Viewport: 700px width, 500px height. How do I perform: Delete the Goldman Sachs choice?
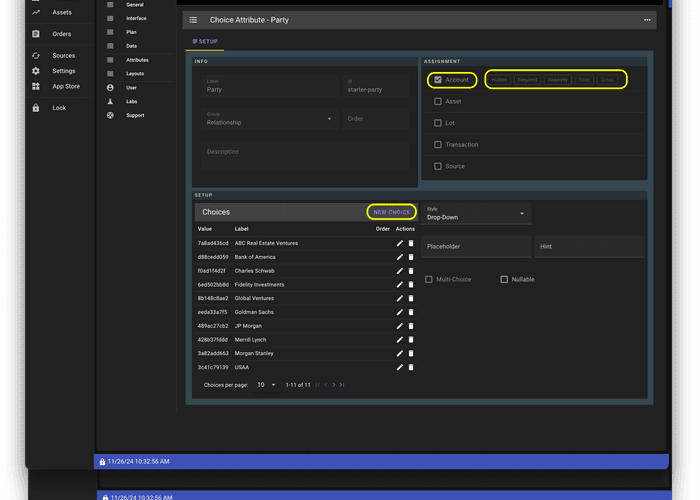point(411,312)
